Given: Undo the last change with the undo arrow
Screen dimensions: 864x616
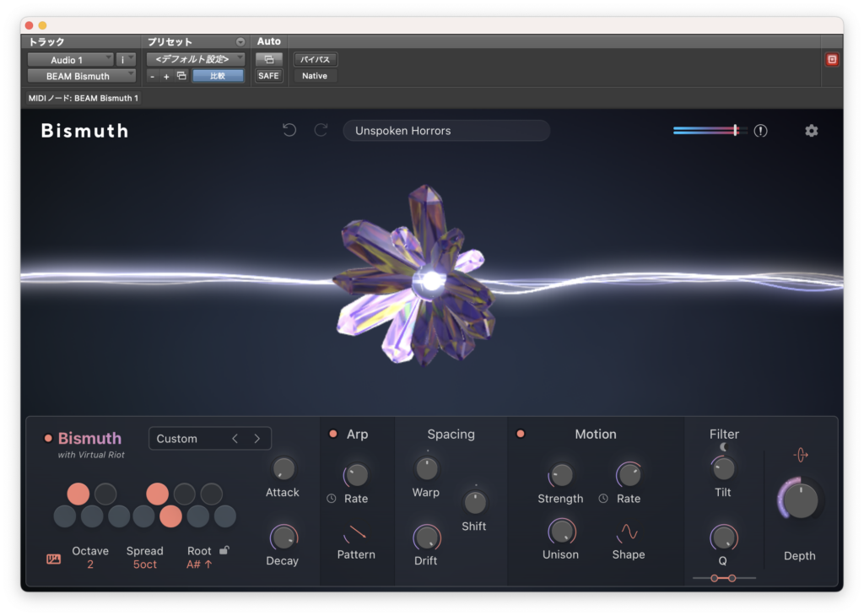Looking at the screenshot, I should point(289,131).
